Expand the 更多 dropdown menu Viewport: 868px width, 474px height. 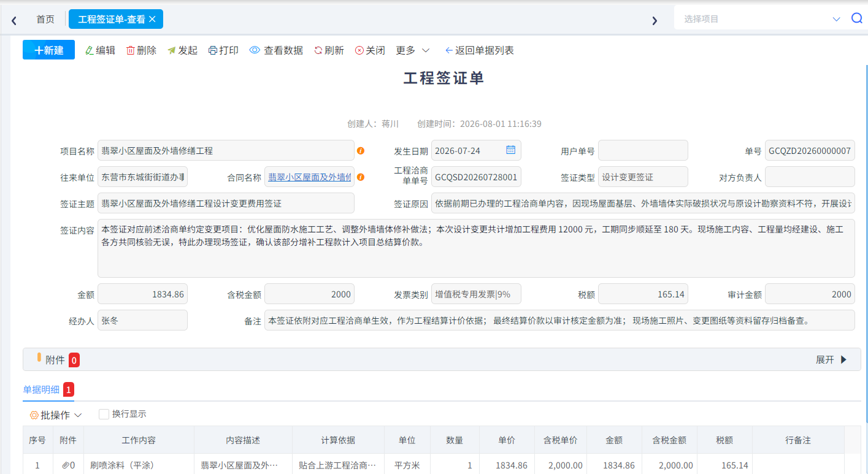pos(412,50)
